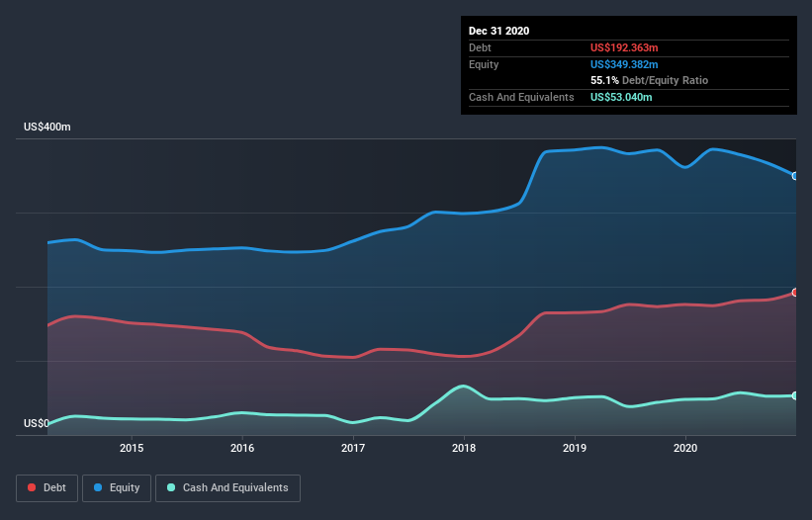Click the US$53.040m cash value
This screenshot has width=812, height=520.
tap(621, 97)
